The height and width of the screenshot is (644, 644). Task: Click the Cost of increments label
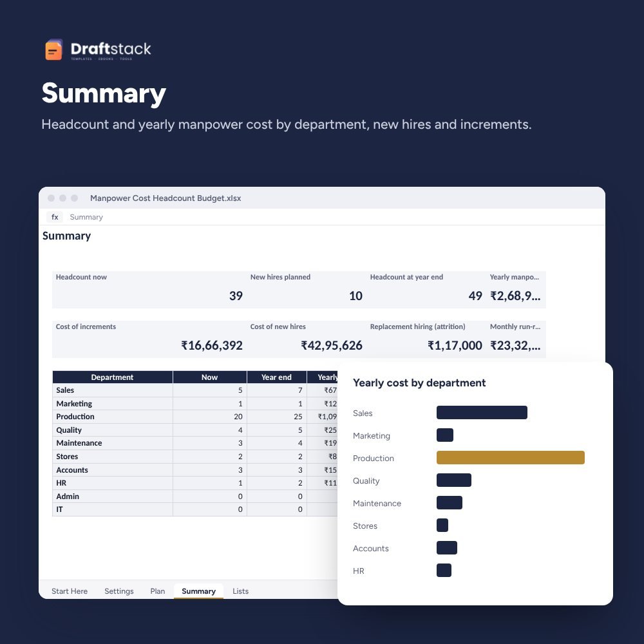[x=86, y=327]
